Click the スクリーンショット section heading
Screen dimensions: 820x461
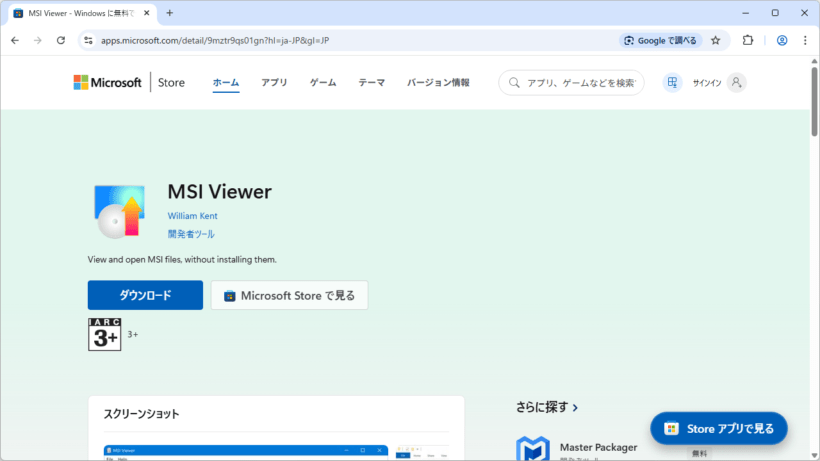point(141,414)
